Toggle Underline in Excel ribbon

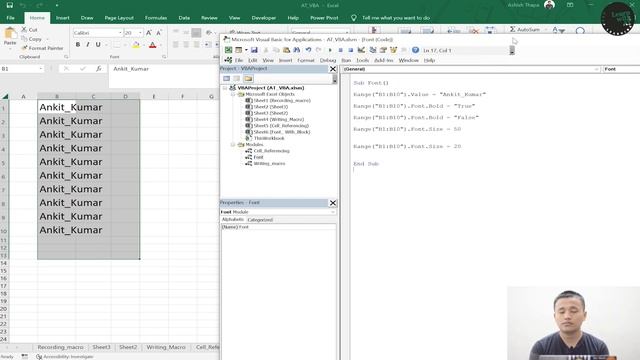click(x=98, y=44)
